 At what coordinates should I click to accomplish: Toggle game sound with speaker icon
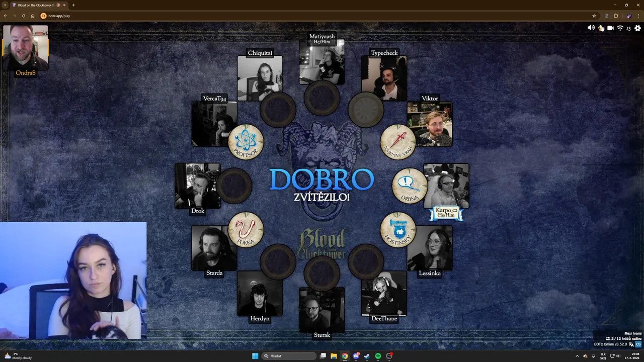pyautogui.click(x=591, y=28)
